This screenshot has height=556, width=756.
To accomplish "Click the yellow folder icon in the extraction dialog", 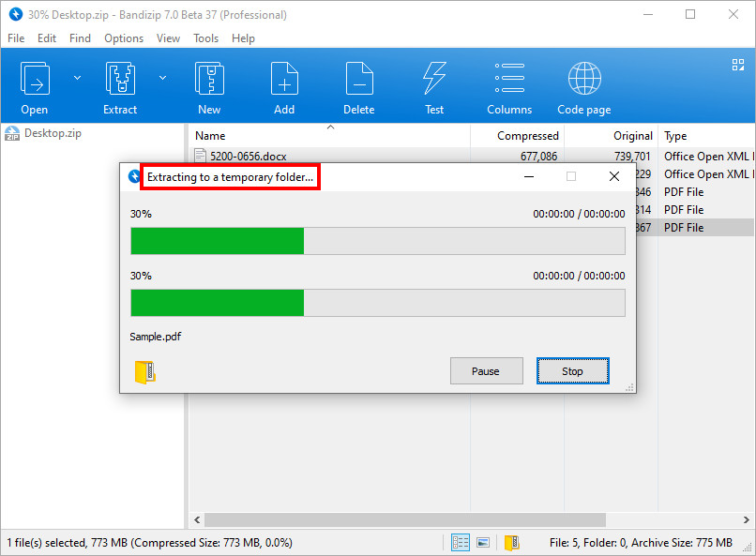I will pos(144,372).
